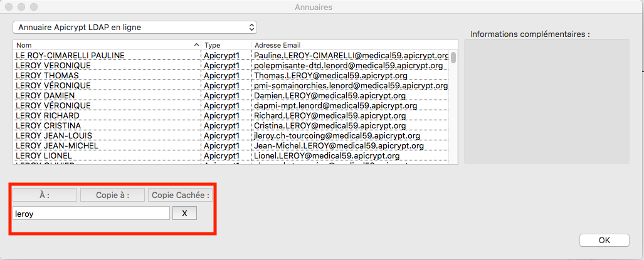Click the Type column header

point(226,45)
